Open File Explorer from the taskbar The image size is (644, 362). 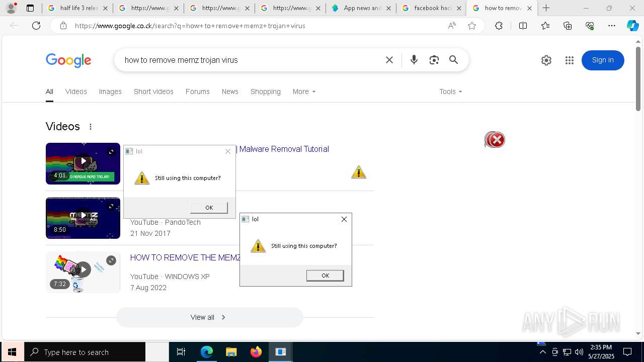231,352
